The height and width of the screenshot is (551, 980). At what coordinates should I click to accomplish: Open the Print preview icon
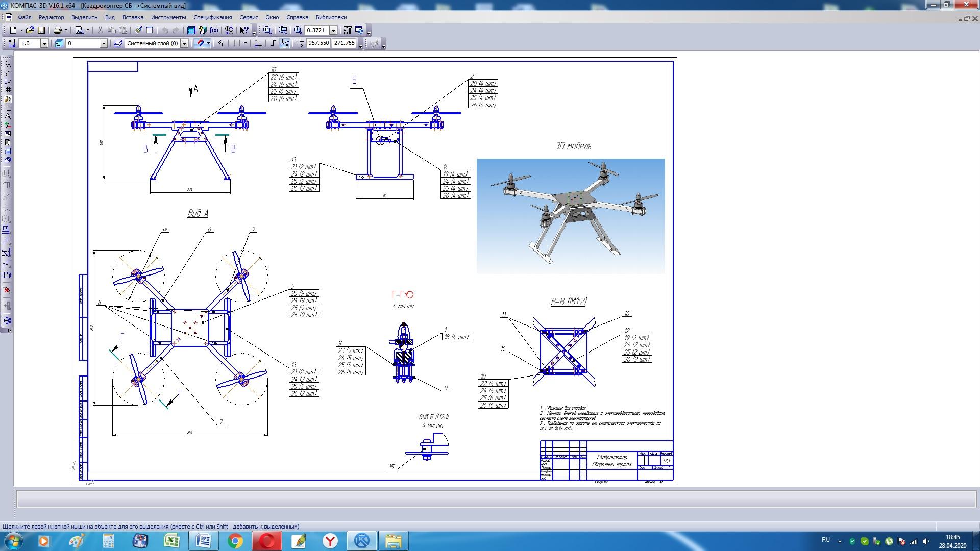click(80, 30)
